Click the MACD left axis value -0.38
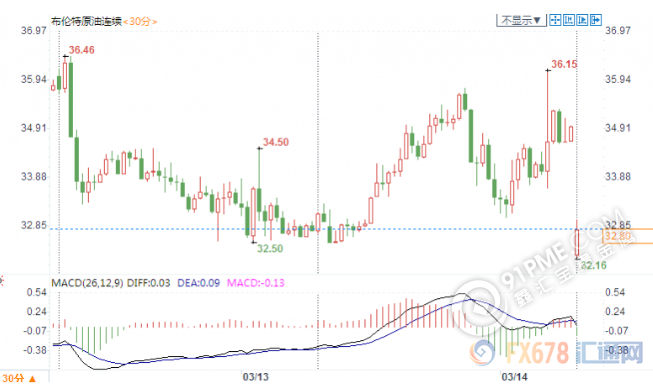The height and width of the screenshot is (392, 653). pyautogui.click(x=35, y=350)
